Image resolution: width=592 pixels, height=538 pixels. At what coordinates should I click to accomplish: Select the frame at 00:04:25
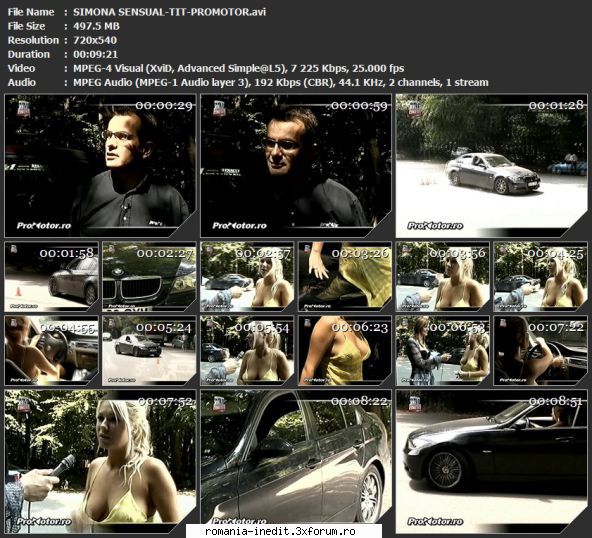pyautogui.click(x=540, y=277)
